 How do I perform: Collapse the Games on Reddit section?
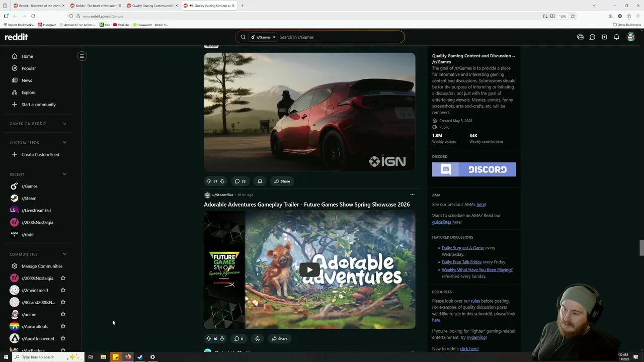[64, 124]
